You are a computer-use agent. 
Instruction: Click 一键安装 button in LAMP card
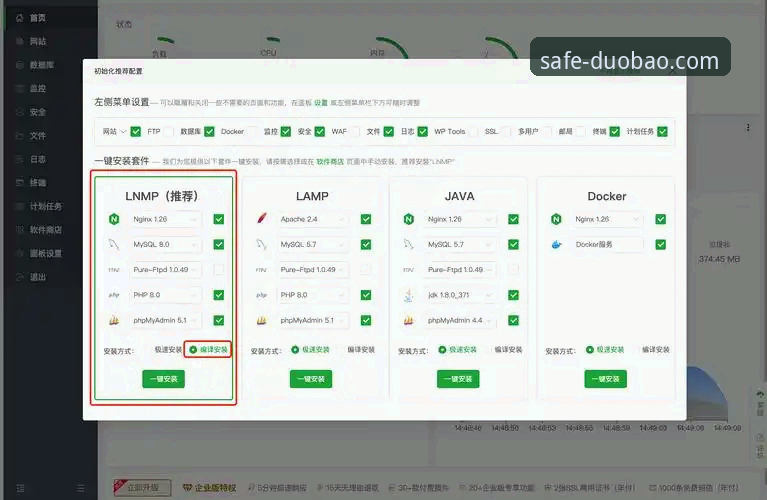[x=311, y=379]
